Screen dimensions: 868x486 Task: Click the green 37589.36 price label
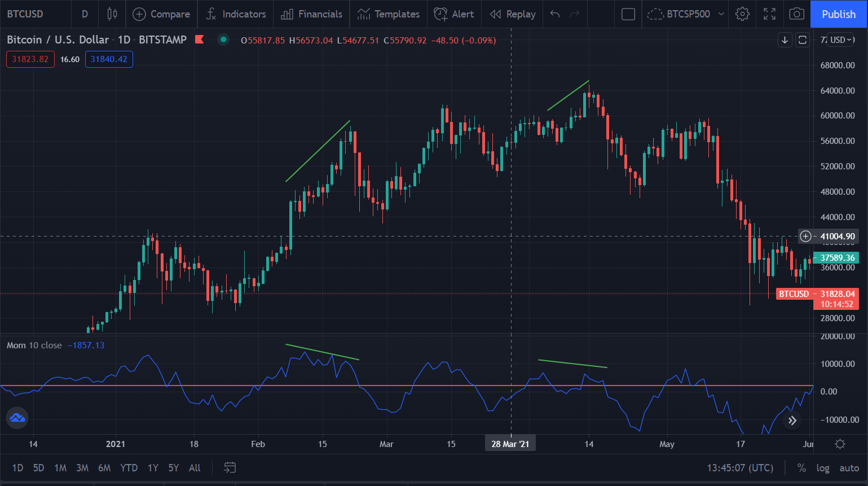[837, 258]
